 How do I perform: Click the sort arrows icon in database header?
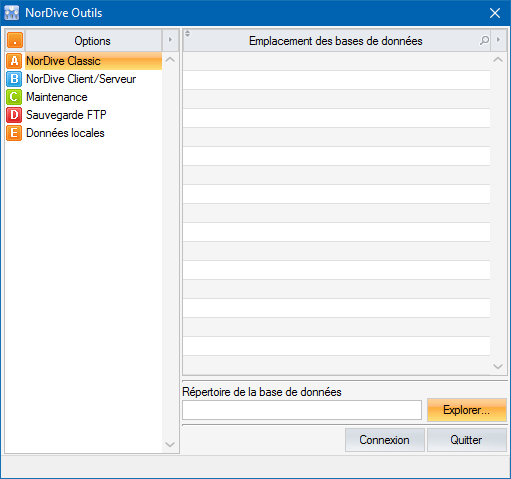click(x=187, y=34)
